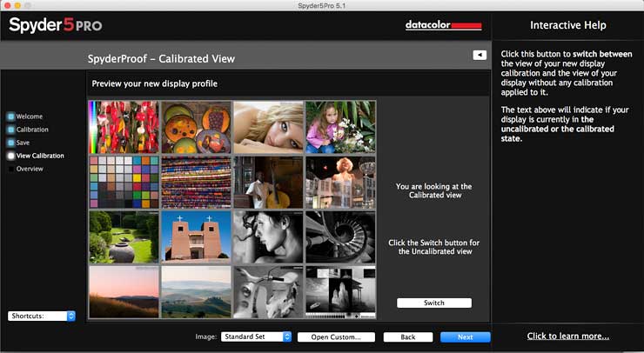
Task: Click the 'Image:' label
Action: (205, 337)
